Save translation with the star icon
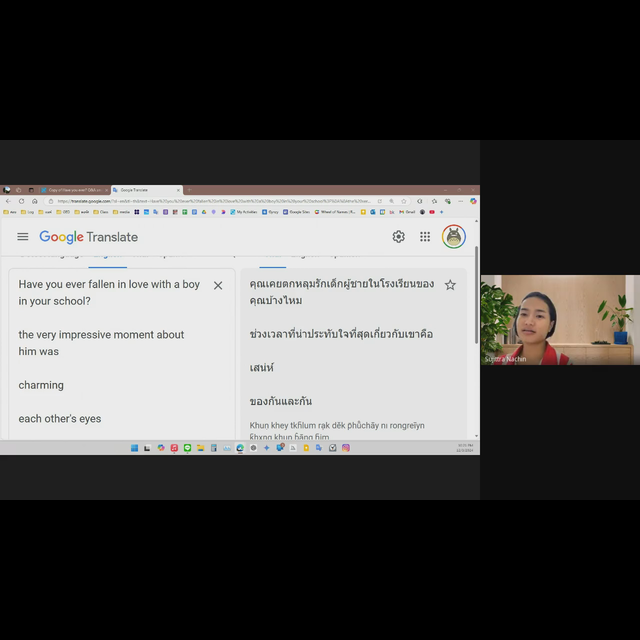Screen dimensions: 640x640 pos(450,286)
